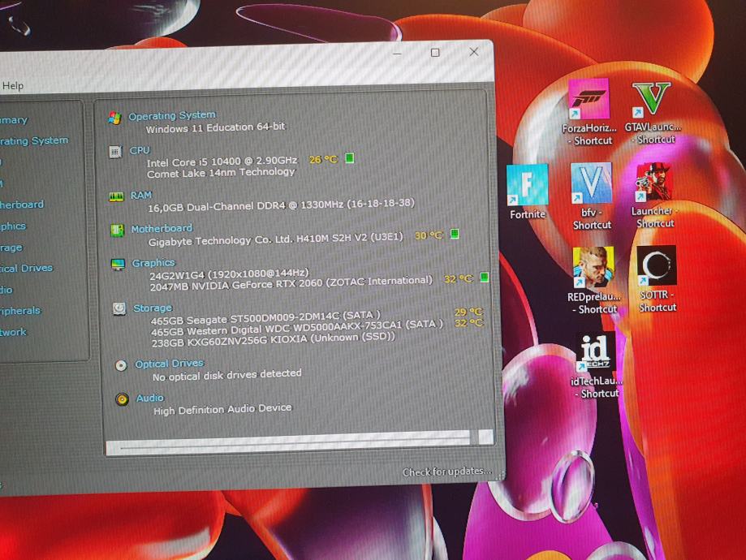
Task: Select Peripherals in the sidebar
Action: coord(20,311)
